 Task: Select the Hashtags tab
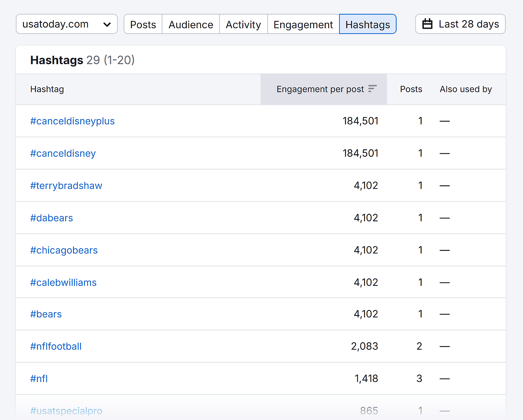(x=368, y=24)
